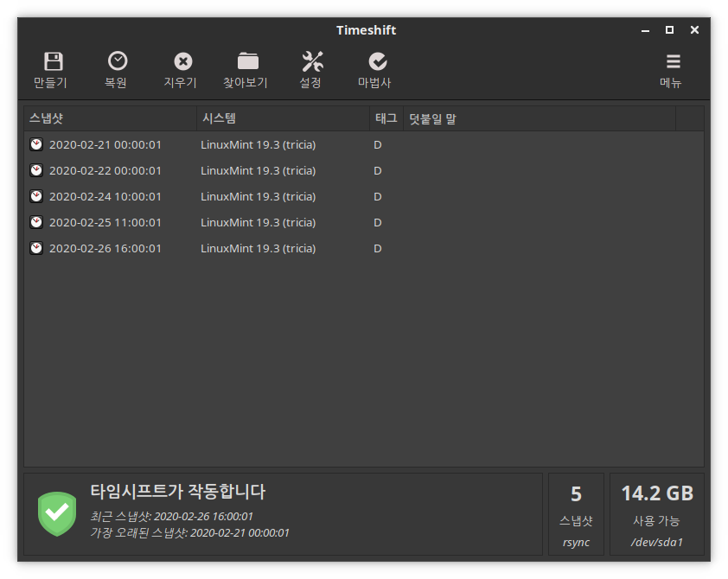
Task: Open the 찾아보기 (Browse) folder icon
Action: (248, 60)
